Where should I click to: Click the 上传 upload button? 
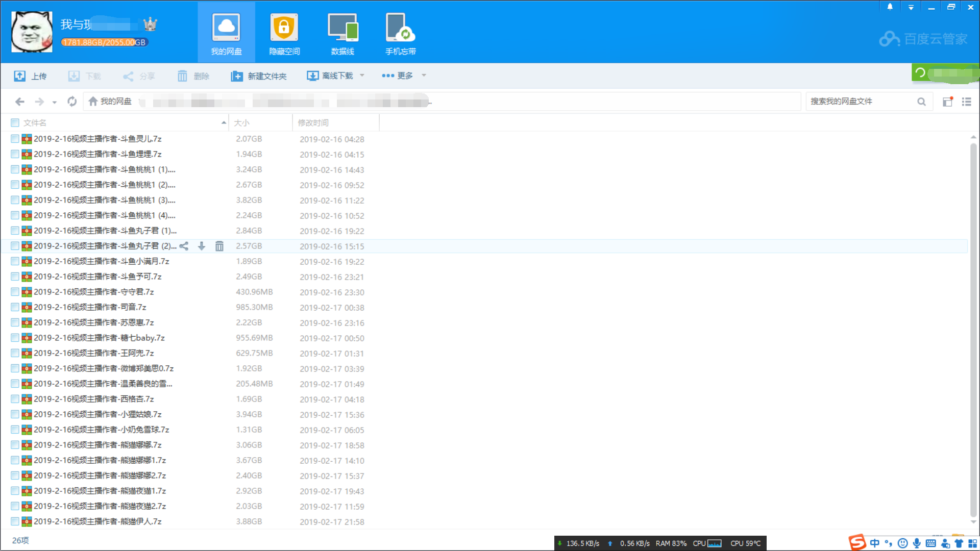(x=30, y=76)
